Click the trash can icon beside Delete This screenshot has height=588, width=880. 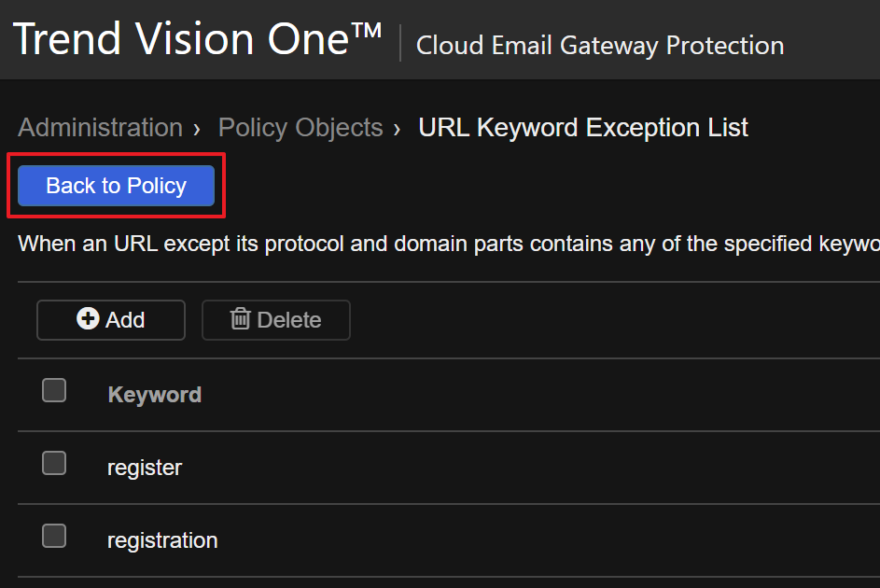240,319
